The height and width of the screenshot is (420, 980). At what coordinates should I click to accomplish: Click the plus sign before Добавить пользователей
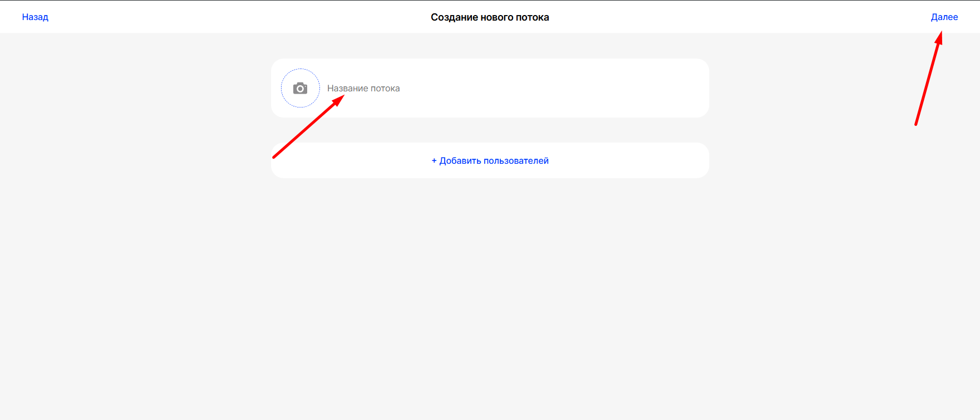[434, 161]
